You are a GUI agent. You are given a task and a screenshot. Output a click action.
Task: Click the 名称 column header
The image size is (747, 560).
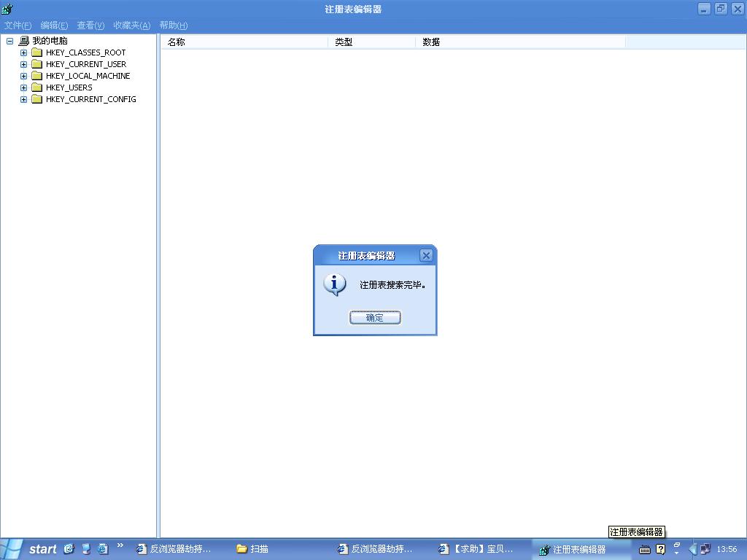point(244,42)
